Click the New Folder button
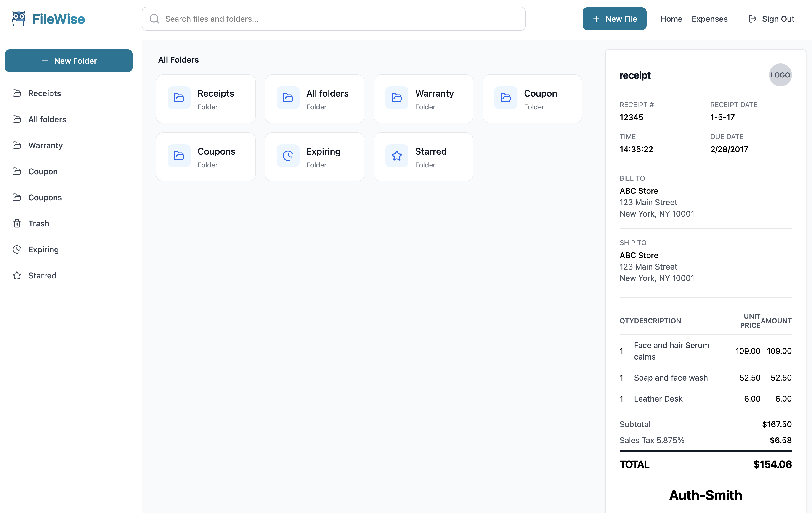The image size is (812, 513). [69, 61]
